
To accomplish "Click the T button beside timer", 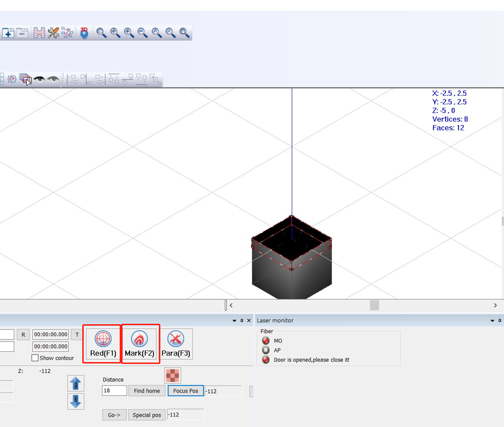I will (x=77, y=334).
